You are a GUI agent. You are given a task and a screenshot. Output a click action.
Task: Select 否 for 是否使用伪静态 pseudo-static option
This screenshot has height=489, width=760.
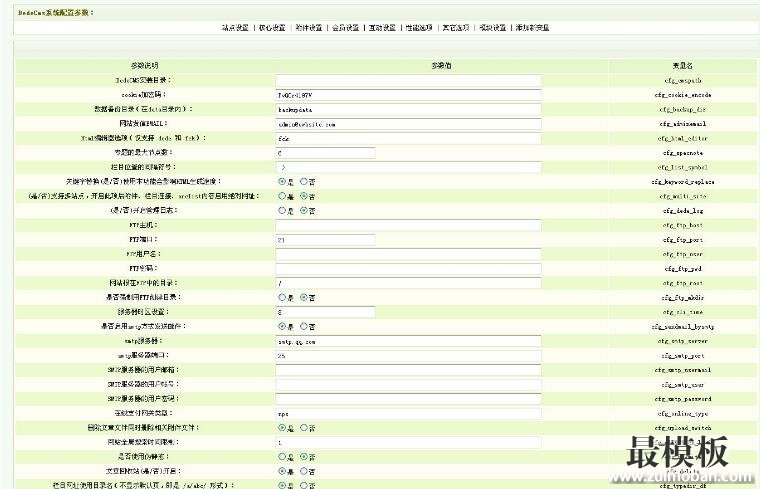click(303, 457)
